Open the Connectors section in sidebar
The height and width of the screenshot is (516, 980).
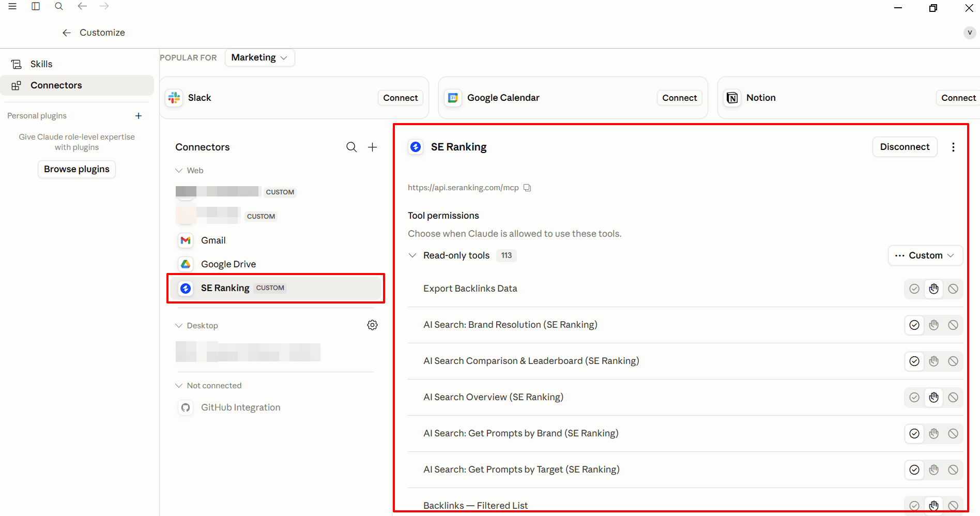[x=77, y=85]
